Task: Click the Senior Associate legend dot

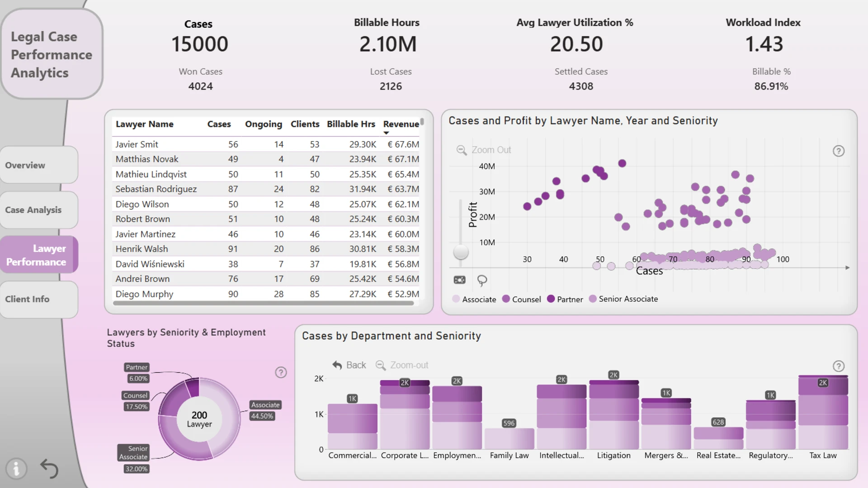Action: [x=593, y=299]
